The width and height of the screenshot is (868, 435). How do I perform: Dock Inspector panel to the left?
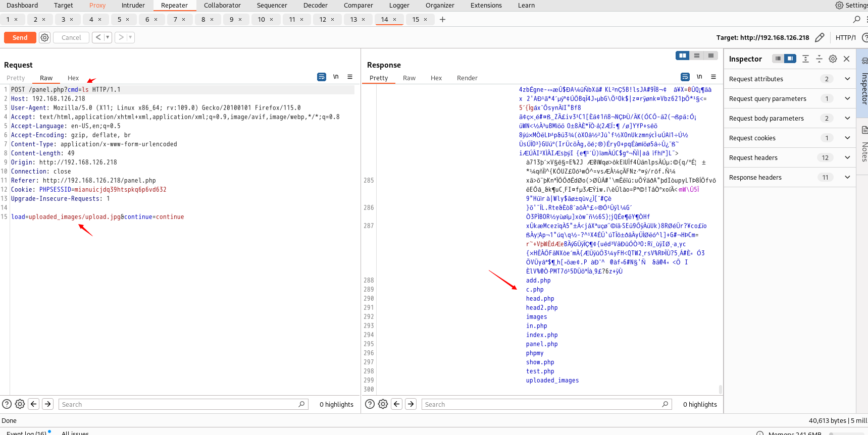[x=778, y=59]
